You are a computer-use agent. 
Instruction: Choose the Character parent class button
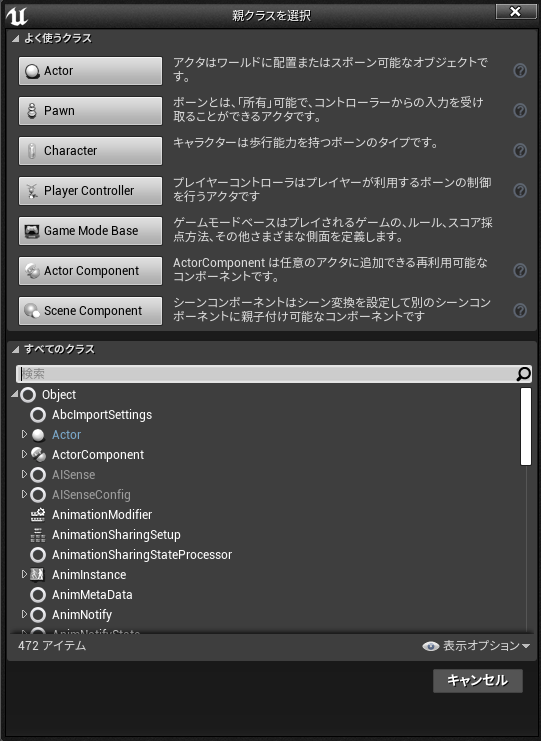point(90,151)
